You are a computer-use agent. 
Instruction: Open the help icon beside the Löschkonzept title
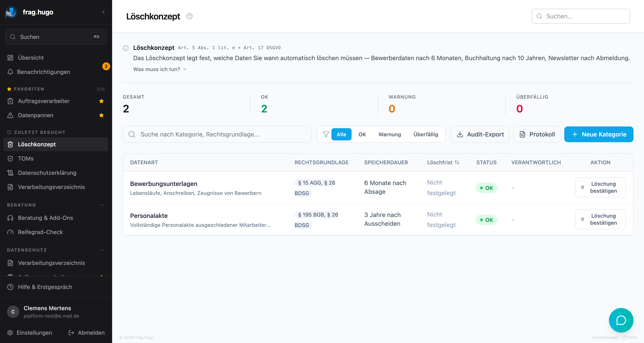tap(189, 16)
